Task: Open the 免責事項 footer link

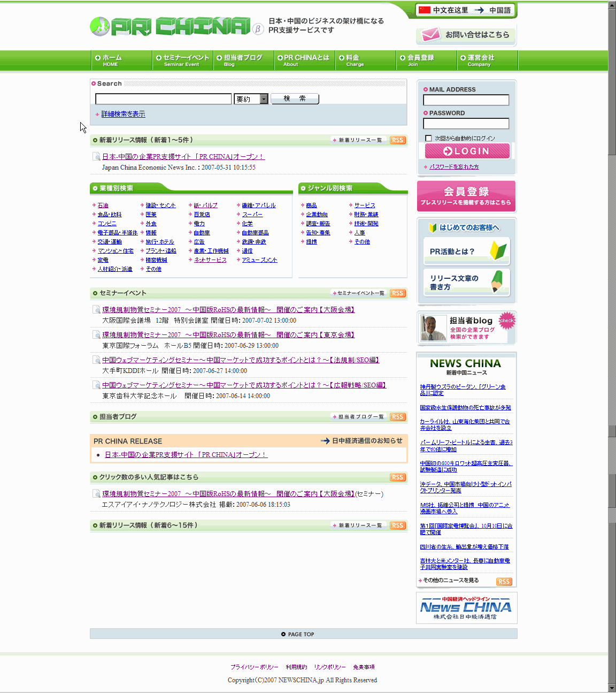Action: click(x=364, y=667)
